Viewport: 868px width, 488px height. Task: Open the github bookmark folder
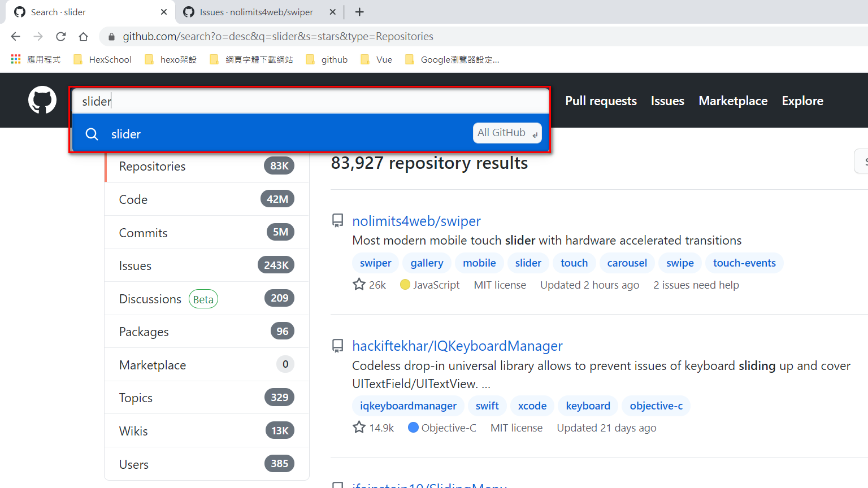[327, 59]
